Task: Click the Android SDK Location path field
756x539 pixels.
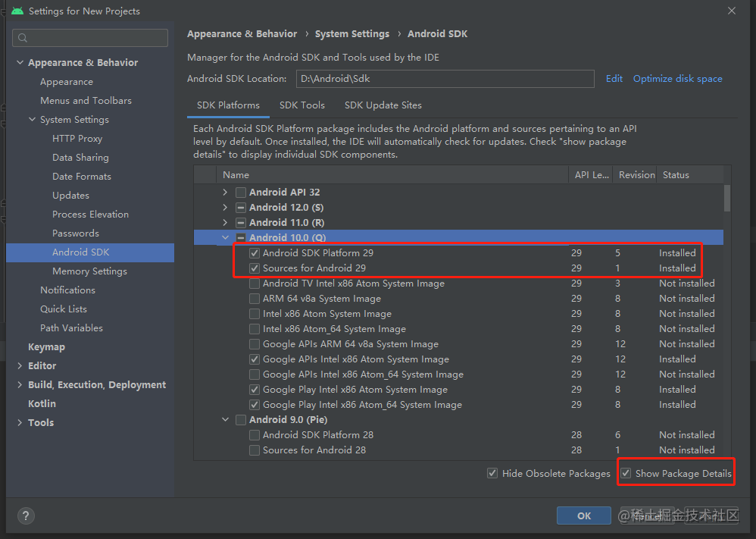Action: (445, 79)
